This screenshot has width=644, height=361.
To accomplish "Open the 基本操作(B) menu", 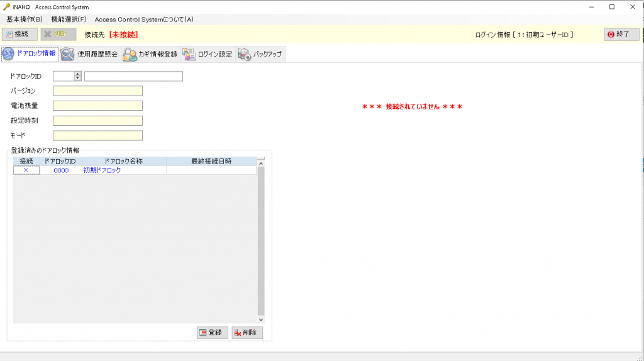I will click(x=25, y=19).
